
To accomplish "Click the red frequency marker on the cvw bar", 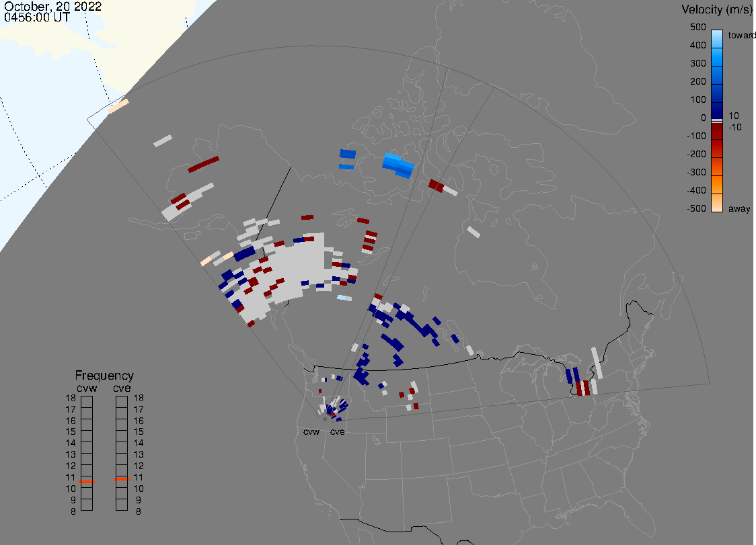I will pyautogui.click(x=87, y=482).
